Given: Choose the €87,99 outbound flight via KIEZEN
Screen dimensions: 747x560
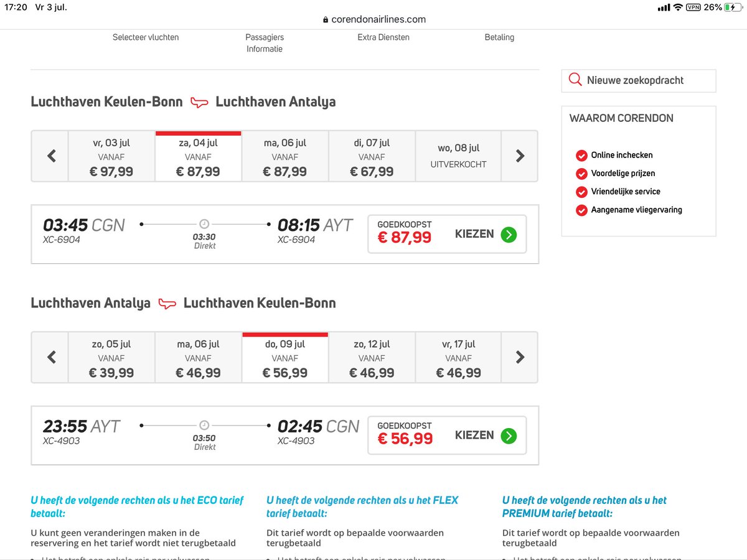Looking at the screenshot, I should coord(447,235).
